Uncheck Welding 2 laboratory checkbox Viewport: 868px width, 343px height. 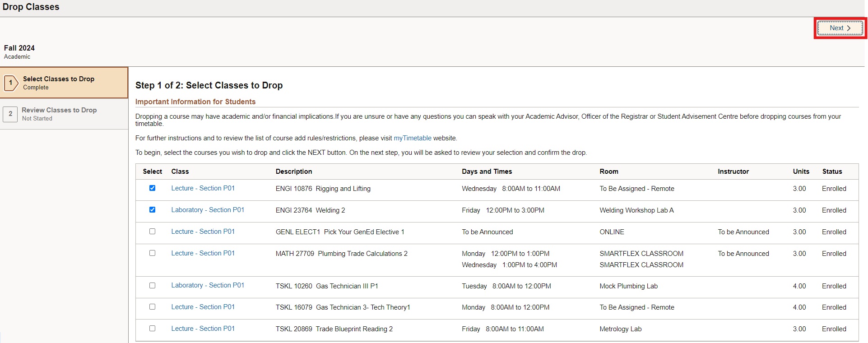(x=152, y=210)
